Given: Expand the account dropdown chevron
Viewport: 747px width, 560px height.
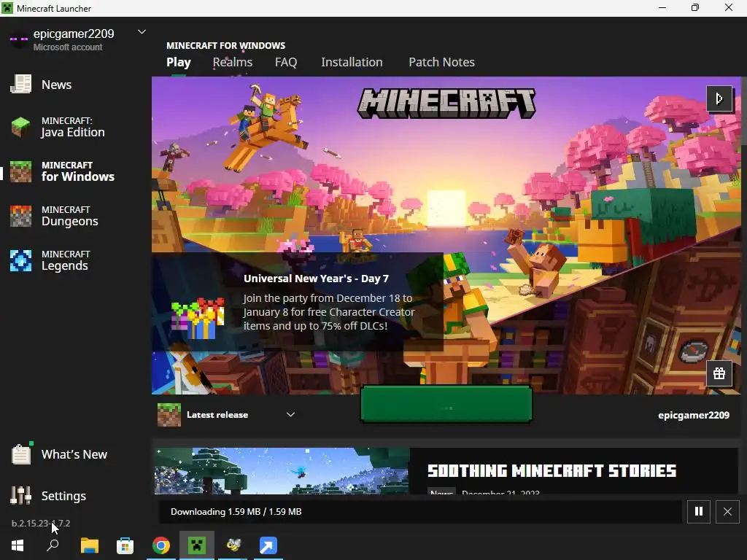Looking at the screenshot, I should [x=142, y=32].
